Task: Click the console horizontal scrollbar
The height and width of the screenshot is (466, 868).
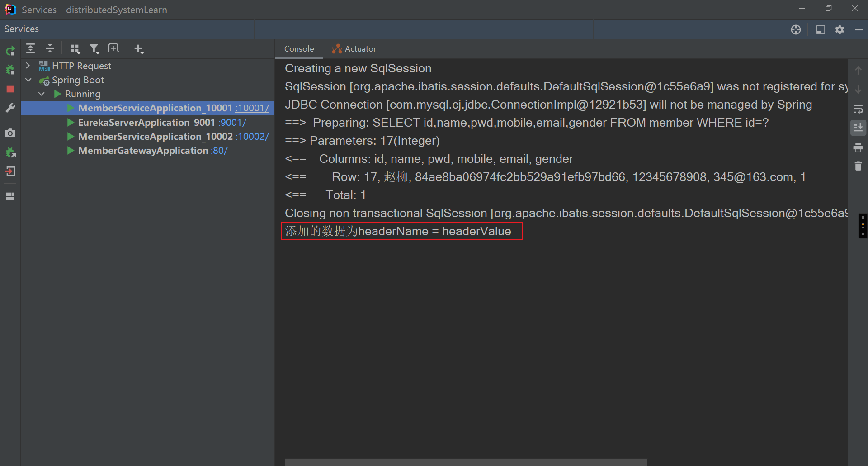Action: click(x=466, y=462)
